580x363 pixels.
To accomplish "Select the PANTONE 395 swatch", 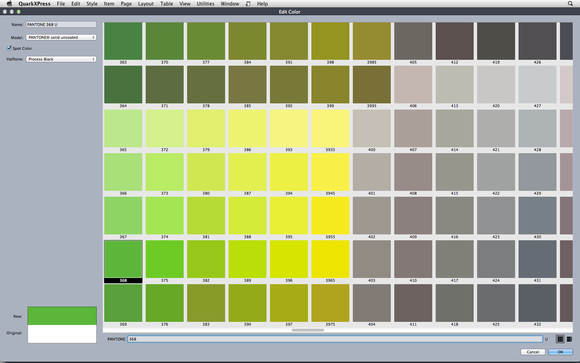I will (289, 216).
